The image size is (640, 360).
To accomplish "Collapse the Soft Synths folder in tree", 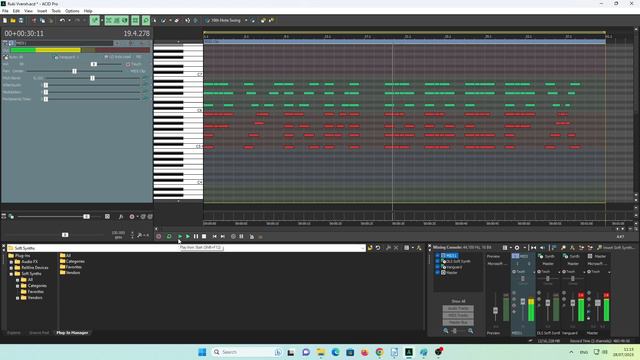I will pos(11,274).
